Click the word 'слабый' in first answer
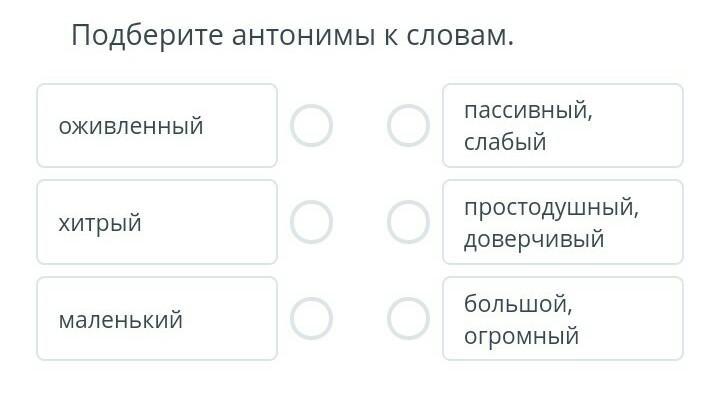This screenshot has height=398, width=720. (x=505, y=142)
